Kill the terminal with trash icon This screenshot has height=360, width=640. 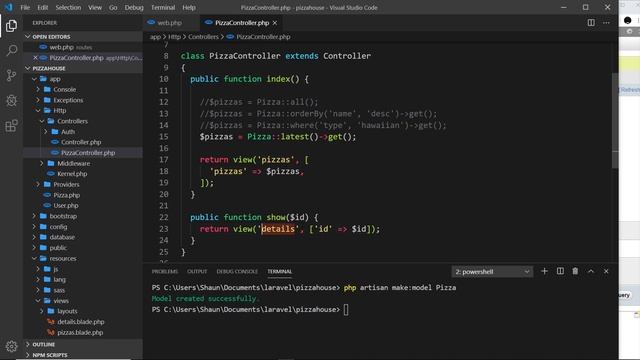575,271
